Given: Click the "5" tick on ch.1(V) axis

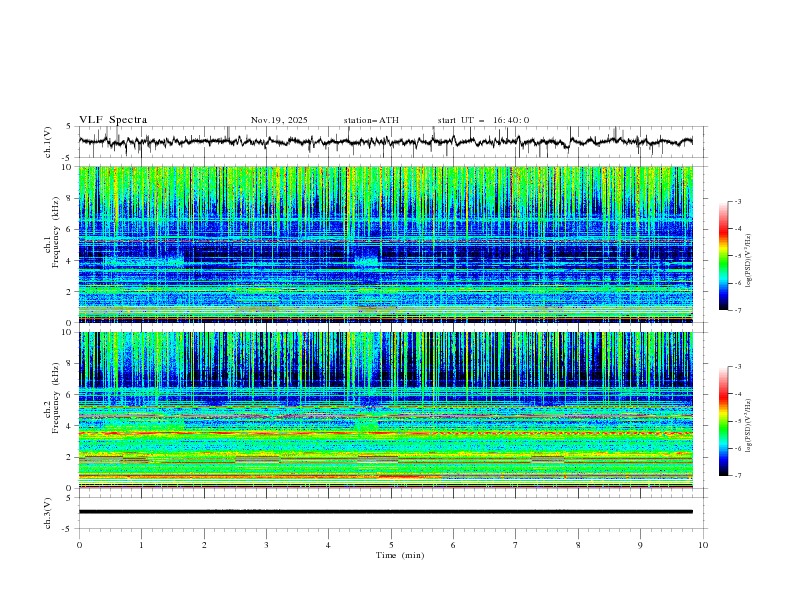Looking at the screenshot, I should 69,127.
